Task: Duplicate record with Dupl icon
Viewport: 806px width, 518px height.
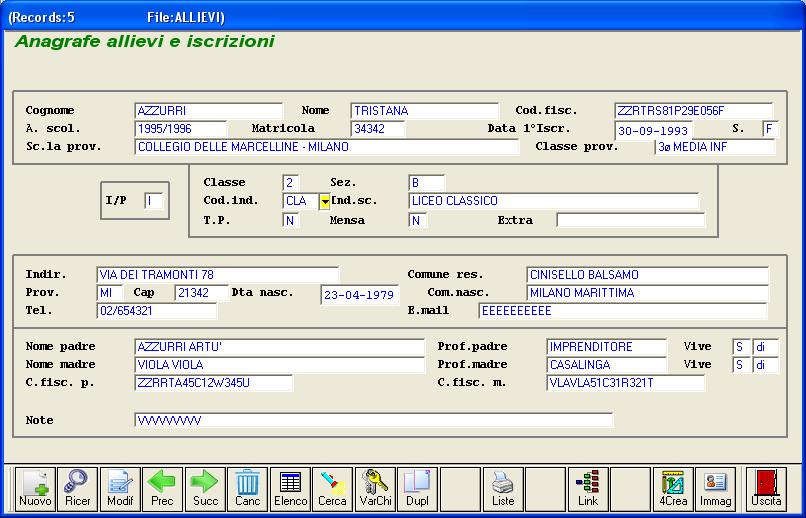Action: pyautogui.click(x=418, y=489)
